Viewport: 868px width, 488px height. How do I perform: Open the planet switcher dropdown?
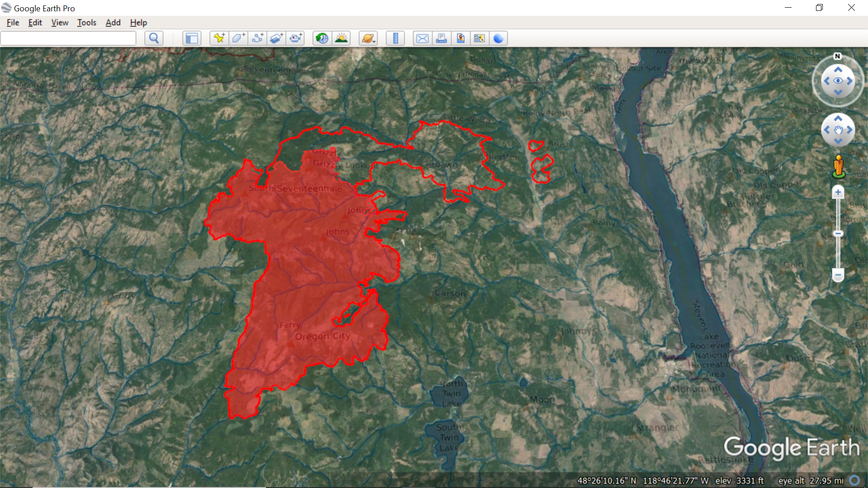(368, 38)
